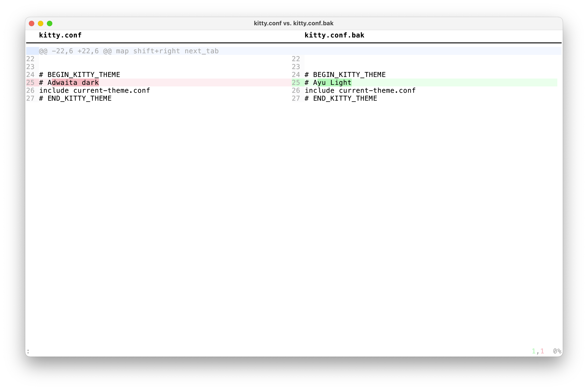Screen dimensions: 588x390
Task: Click '# BEGIN_KITTY_THEME' in left pane
Action: pos(80,75)
